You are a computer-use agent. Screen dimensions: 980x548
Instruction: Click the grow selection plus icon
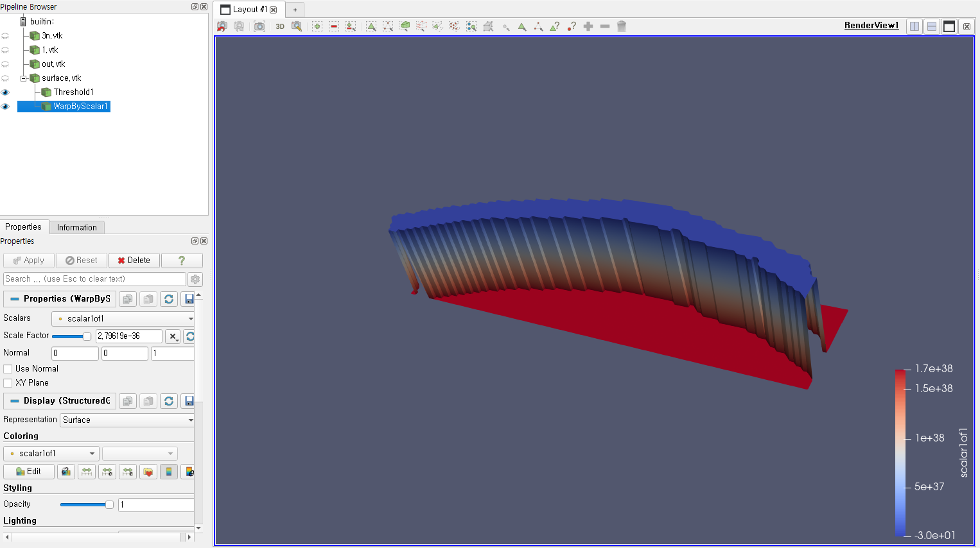588,26
